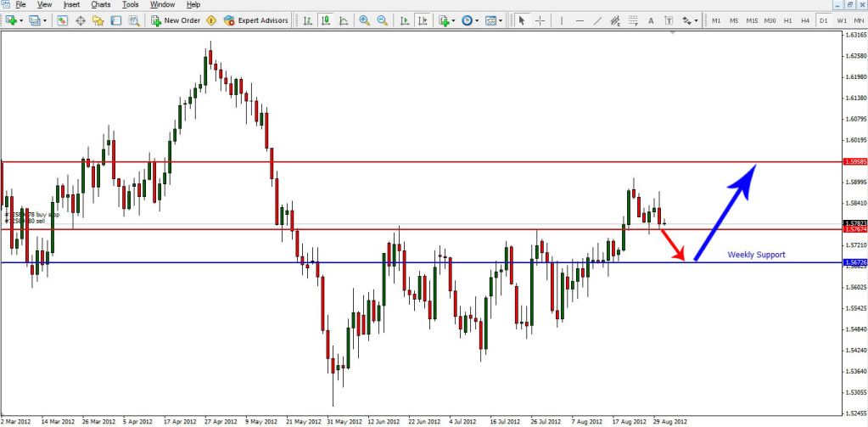Screen dimensions: 868x427
Task: Open the Insert menu
Action: [x=71, y=4]
